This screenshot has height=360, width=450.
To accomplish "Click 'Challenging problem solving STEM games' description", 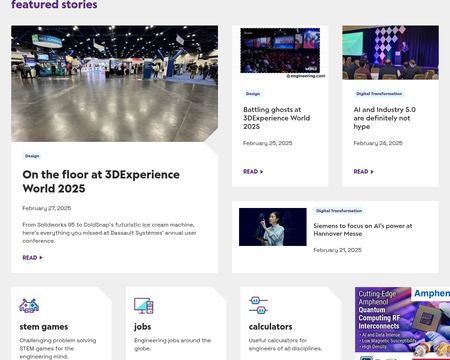I will point(58,349).
